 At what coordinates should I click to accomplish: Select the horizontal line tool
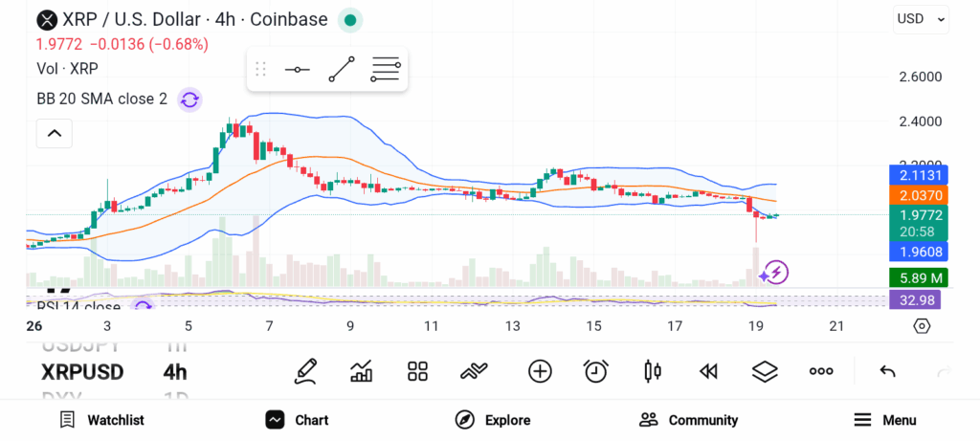click(297, 70)
